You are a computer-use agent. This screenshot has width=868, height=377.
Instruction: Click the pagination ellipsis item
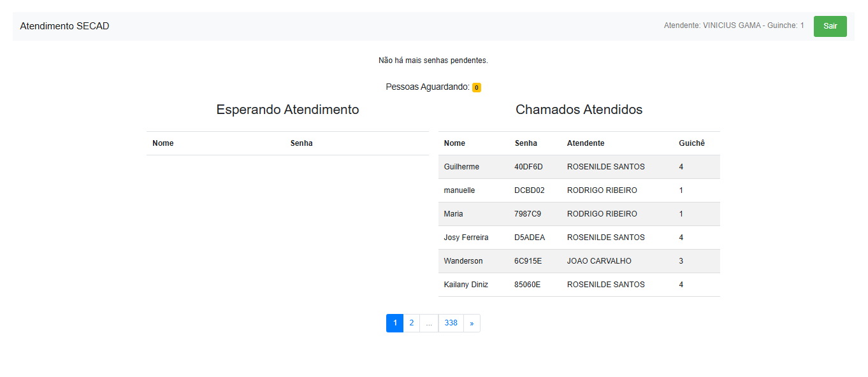pos(429,323)
